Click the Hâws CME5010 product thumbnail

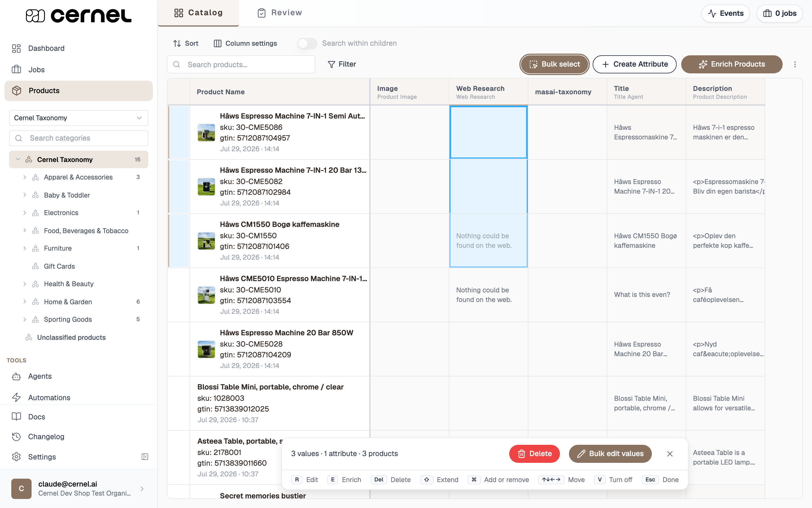206,295
